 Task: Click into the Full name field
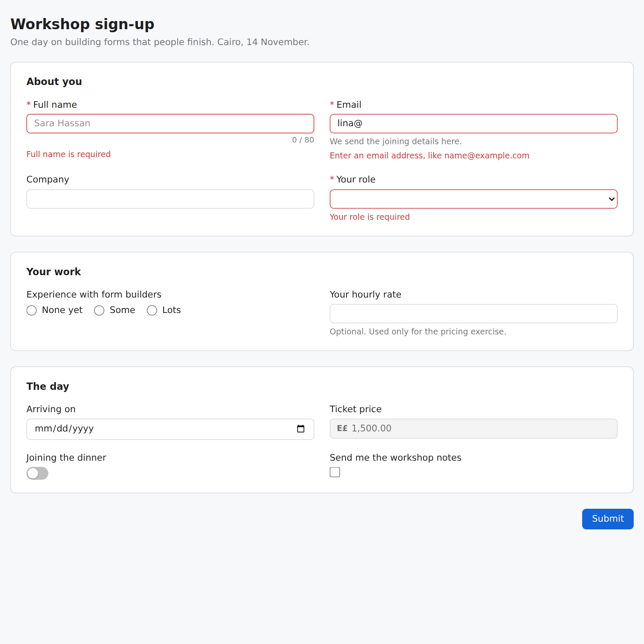coord(170,124)
